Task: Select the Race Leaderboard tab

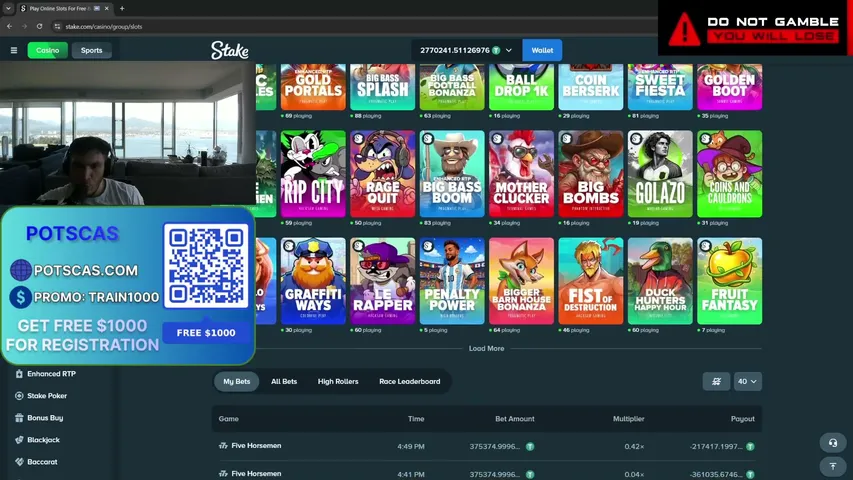Action: click(x=410, y=381)
